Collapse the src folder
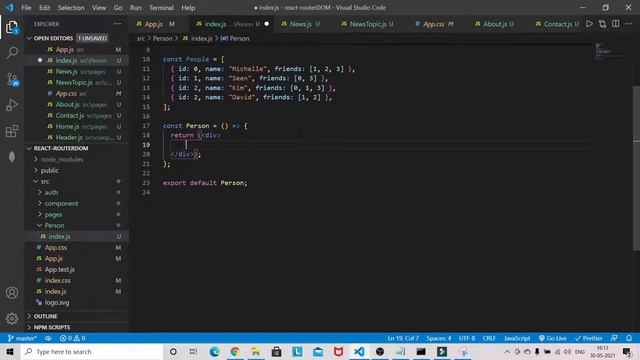The image size is (640, 360). pyautogui.click(x=45, y=181)
